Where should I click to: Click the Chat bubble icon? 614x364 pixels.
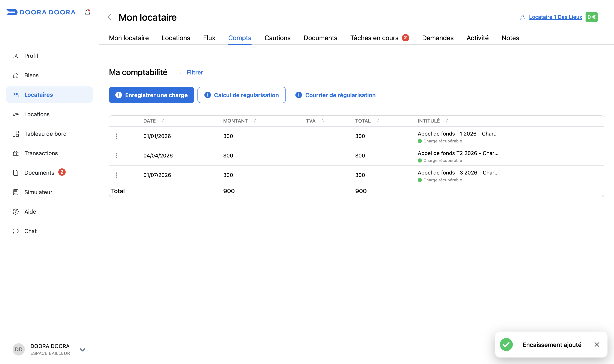point(15,231)
